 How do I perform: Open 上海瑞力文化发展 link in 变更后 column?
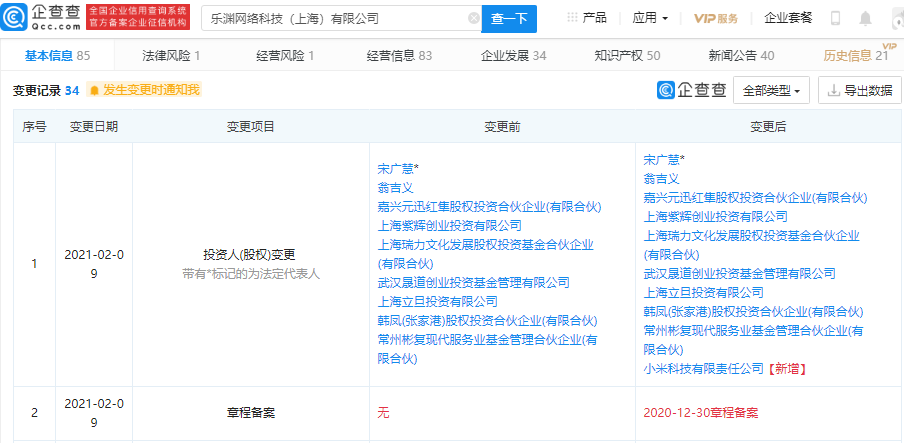(751, 245)
